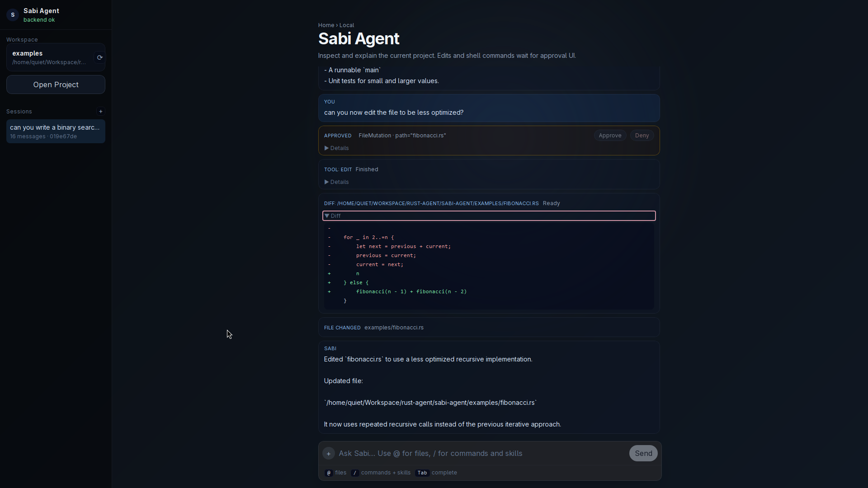This screenshot has width=868, height=488.
Task: Click 'Unit tests for small and larger values' line
Action: (x=382, y=81)
